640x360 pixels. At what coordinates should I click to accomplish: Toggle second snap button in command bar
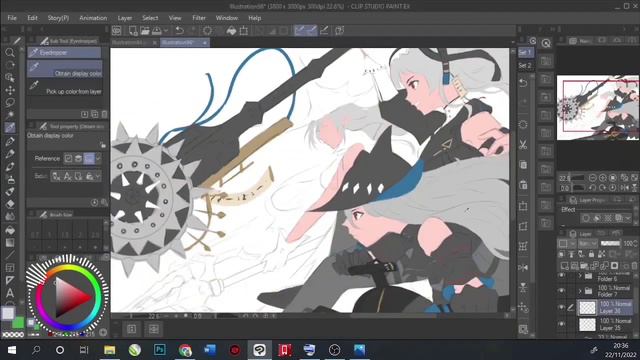[x=312, y=31]
